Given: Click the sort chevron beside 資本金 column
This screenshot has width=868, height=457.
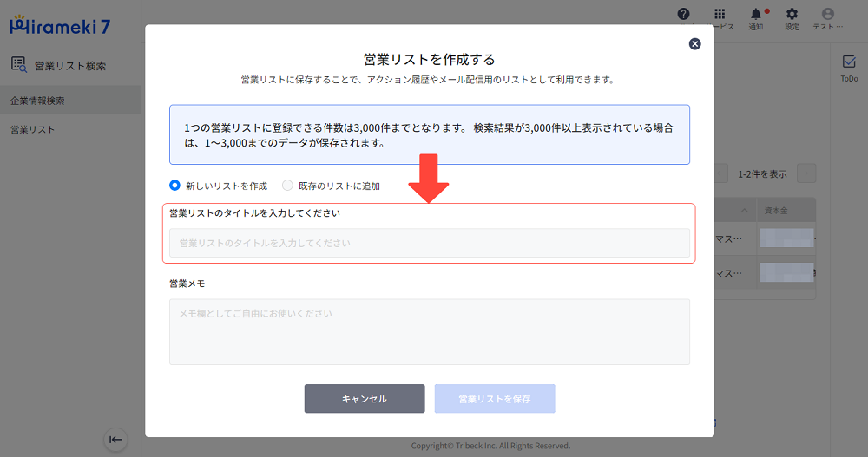Looking at the screenshot, I should point(745,211).
